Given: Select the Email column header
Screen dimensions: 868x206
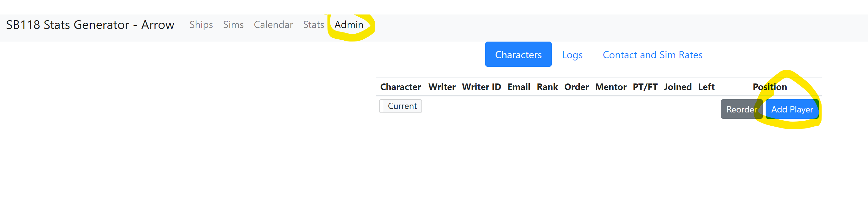Looking at the screenshot, I should pos(518,87).
